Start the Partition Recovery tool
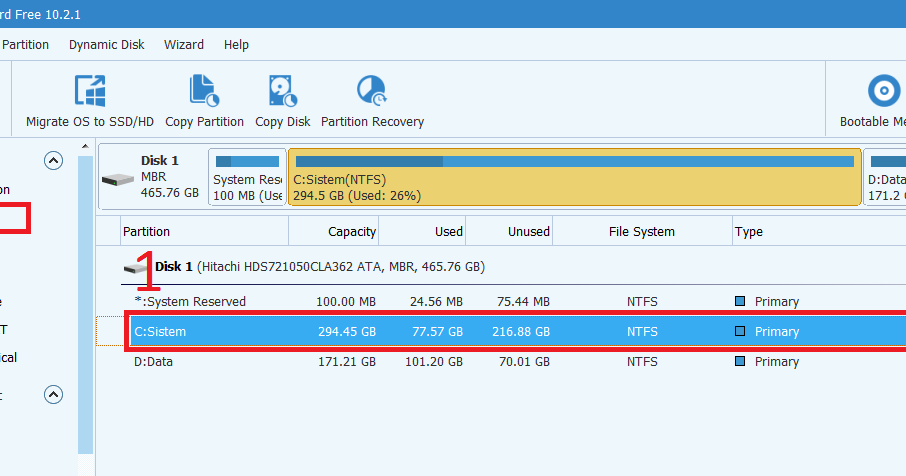906x476 pixels. (x=372, y=91)
